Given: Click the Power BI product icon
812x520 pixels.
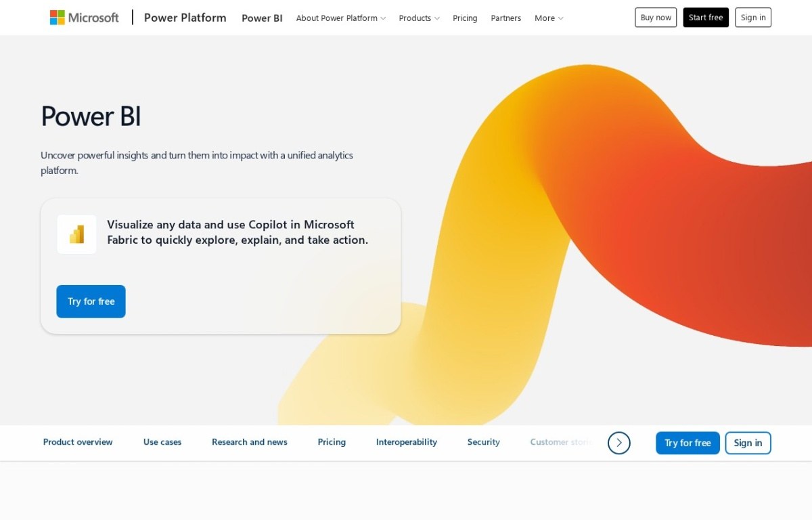Looking at the screenshot, I should tap(76, 234).
